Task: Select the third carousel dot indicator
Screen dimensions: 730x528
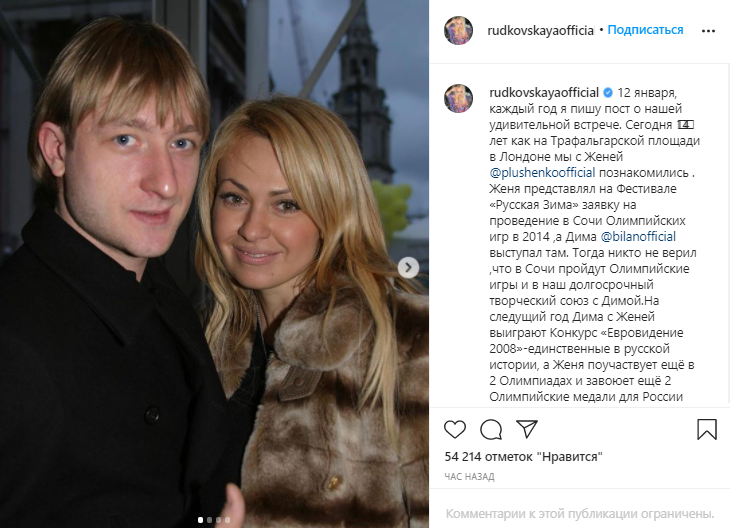Action: click(x=218, y=520)
